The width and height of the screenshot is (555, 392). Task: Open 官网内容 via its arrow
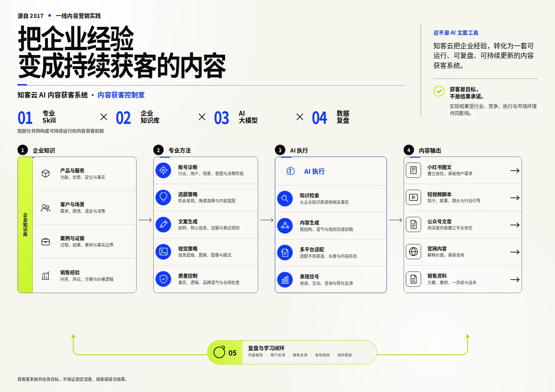coord(515,252)
